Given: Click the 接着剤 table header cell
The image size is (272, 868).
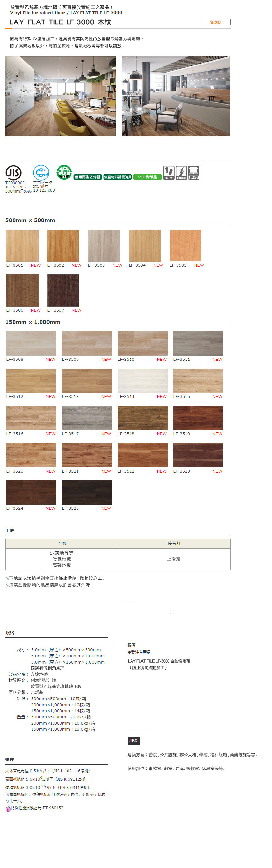Looking at the screenshot, I should tap(174, 543).
